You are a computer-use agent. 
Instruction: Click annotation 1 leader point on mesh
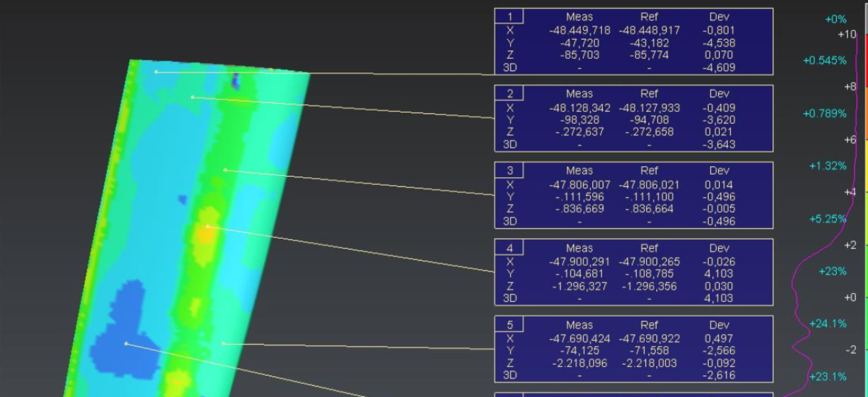pyautogui.click(x=156, y=71)
